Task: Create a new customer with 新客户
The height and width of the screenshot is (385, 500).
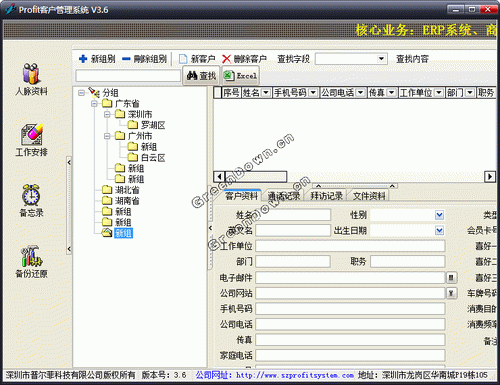Action: [x=197, y=59]
